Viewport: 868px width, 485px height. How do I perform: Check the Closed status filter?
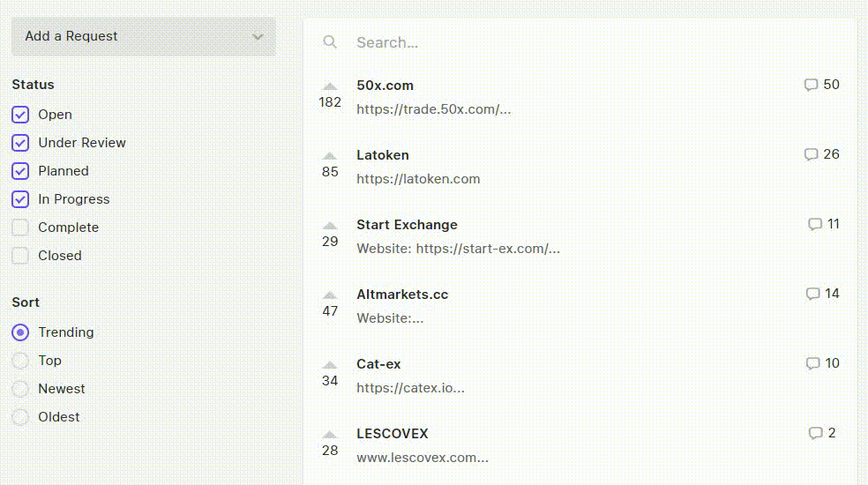[20, 256]
